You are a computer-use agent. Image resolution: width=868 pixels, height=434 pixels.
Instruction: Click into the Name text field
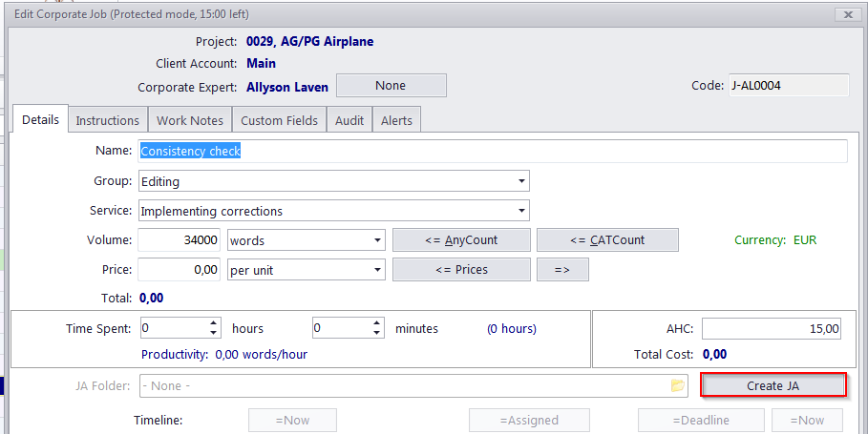pyautogui.click(x=492, y=151)
